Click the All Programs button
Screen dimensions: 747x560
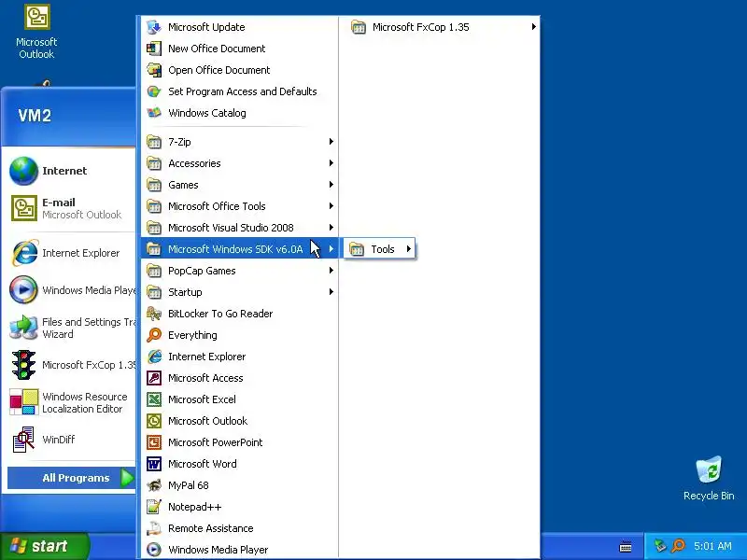(72, 478)
